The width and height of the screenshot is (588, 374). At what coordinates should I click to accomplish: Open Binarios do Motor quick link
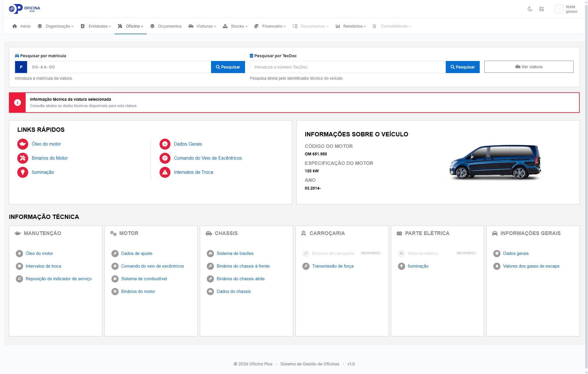tap(50, 158)
